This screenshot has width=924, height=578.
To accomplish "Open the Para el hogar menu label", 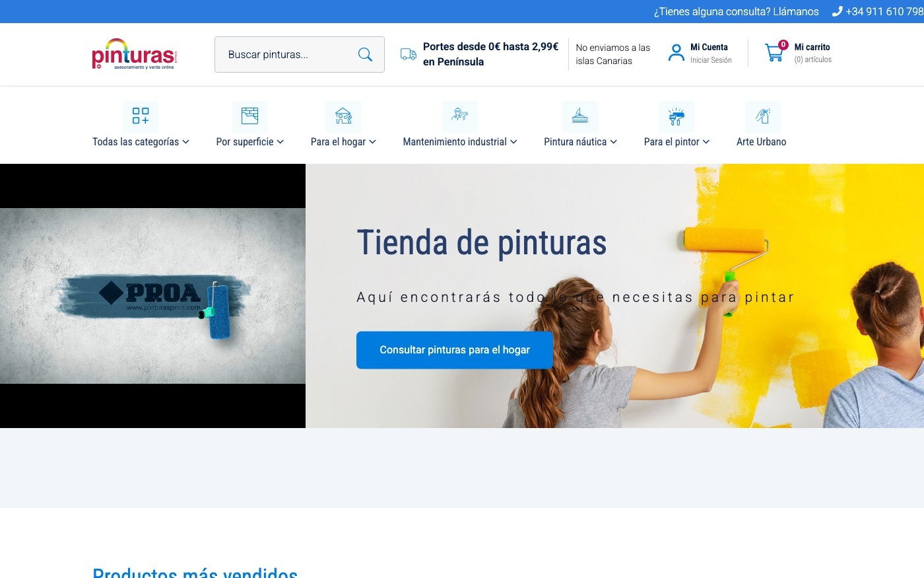I will coord(338,142).
